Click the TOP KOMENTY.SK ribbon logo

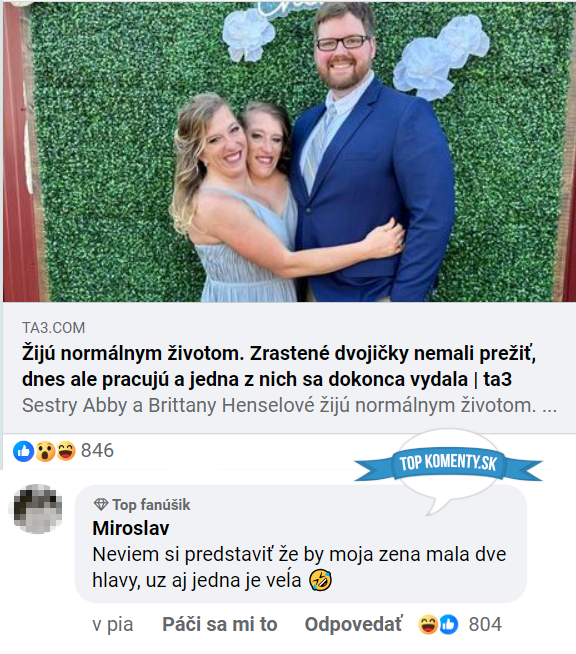(448, 463)
